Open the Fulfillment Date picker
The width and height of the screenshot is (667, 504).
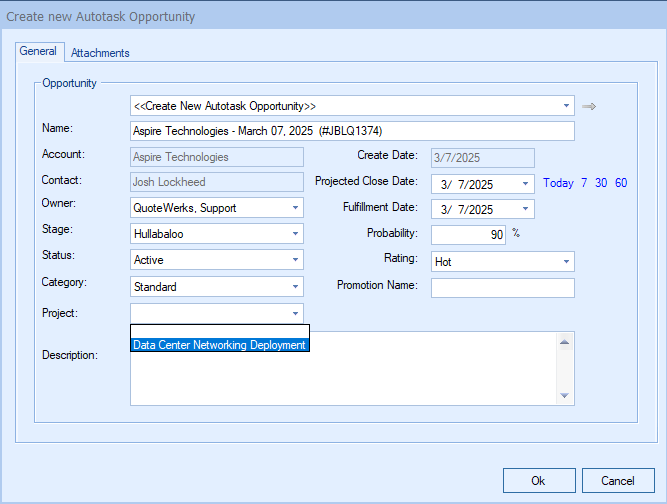click(x=526, y=210)
